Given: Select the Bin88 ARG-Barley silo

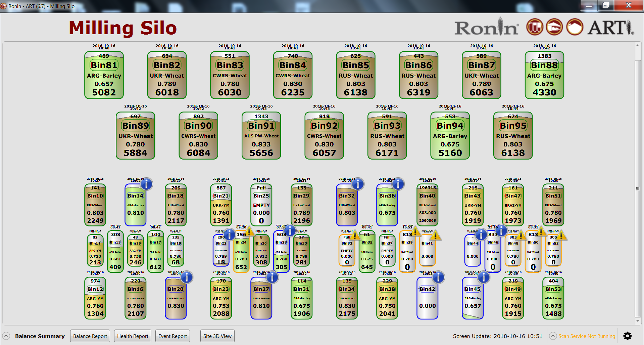Looking at the screenshot, I should click(x=544, y=75).
